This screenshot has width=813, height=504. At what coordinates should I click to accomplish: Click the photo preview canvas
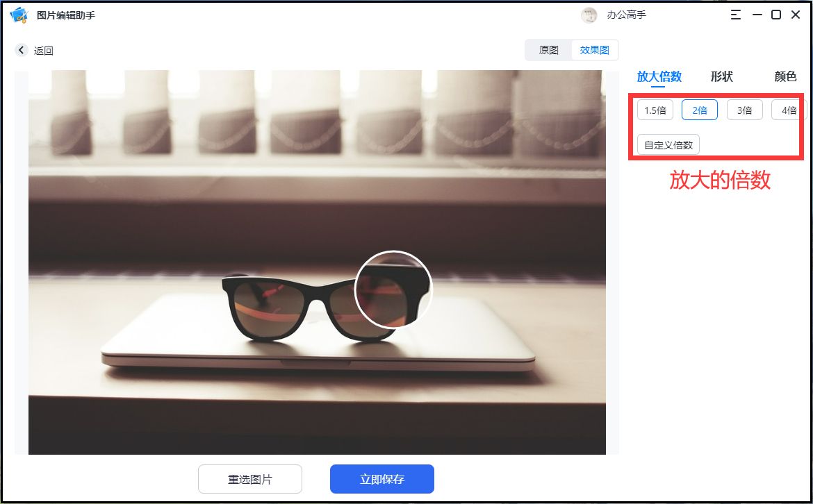tap(317, 260)
